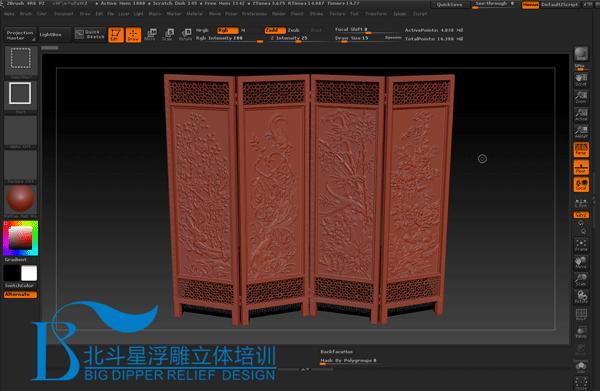Open the Transform menu
The image size is (600, 391).
(376, 14)
